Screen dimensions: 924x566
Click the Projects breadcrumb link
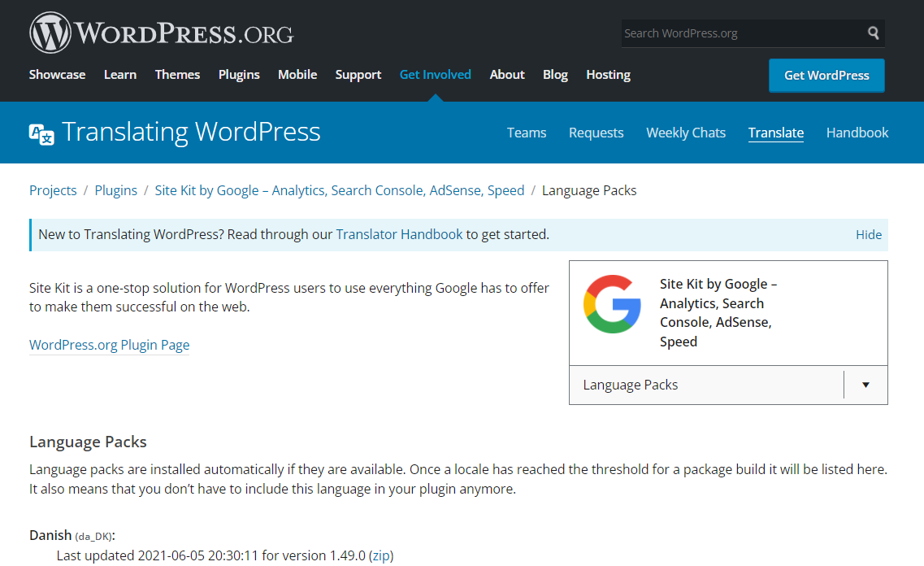(x=53, y=190)
